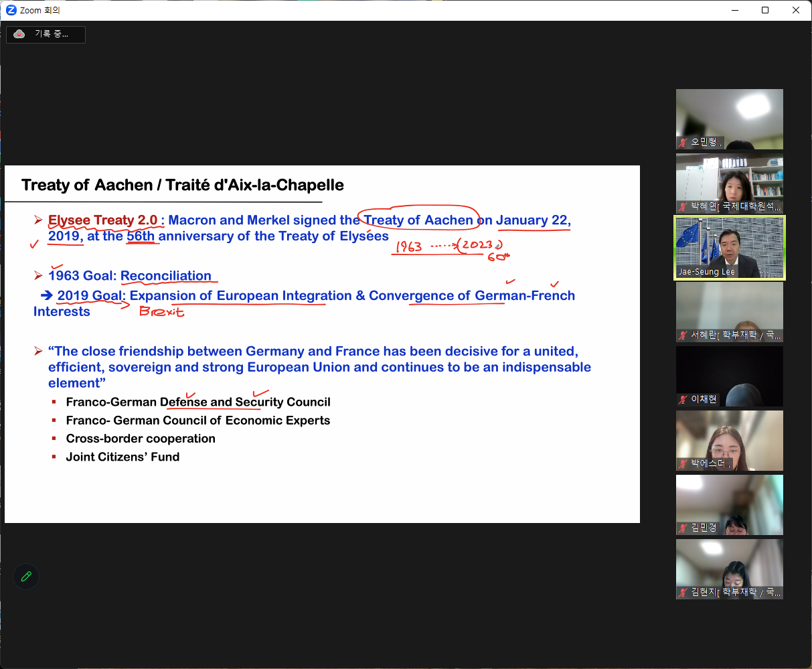Image resolution: width=812 pixels, height=669 pixels.
Task: Click muted mic icon on 김민경 tile
Action: [x=683, y=528]
